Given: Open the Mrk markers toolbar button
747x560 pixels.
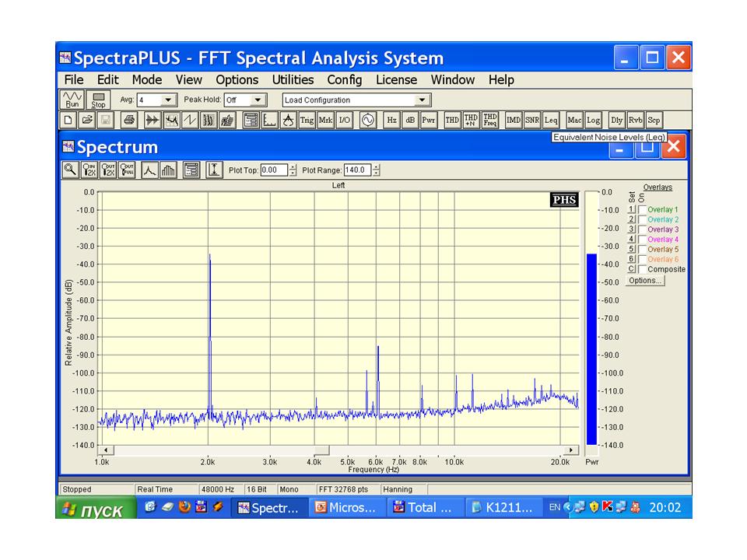Looking at the screenshot, I should pos(325,120).
